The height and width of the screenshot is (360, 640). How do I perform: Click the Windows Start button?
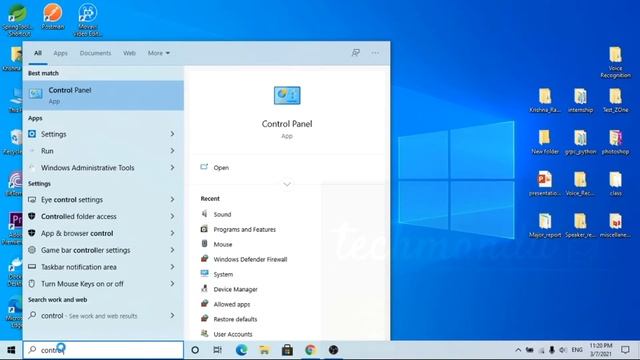pos(11,350)
